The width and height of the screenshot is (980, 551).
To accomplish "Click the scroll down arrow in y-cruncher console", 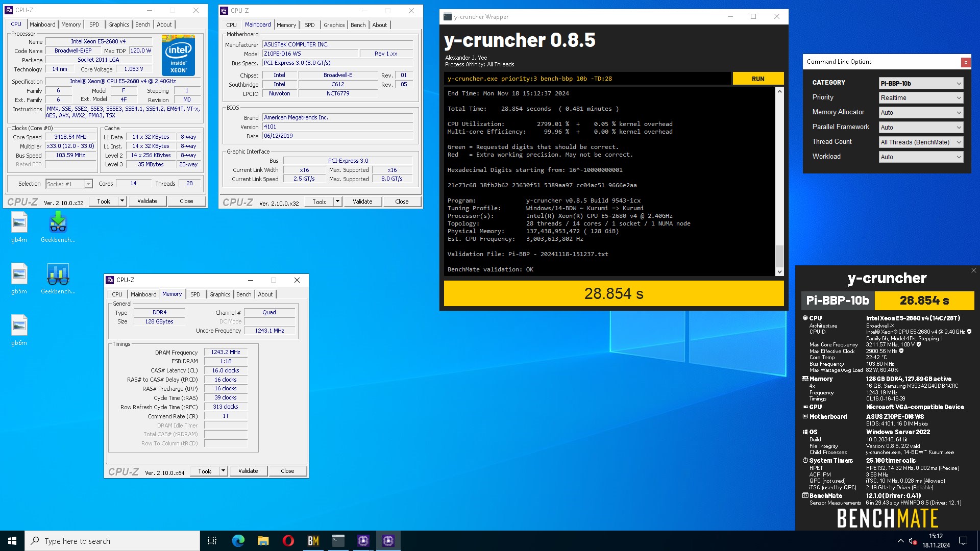I will [x=779, y=272].
